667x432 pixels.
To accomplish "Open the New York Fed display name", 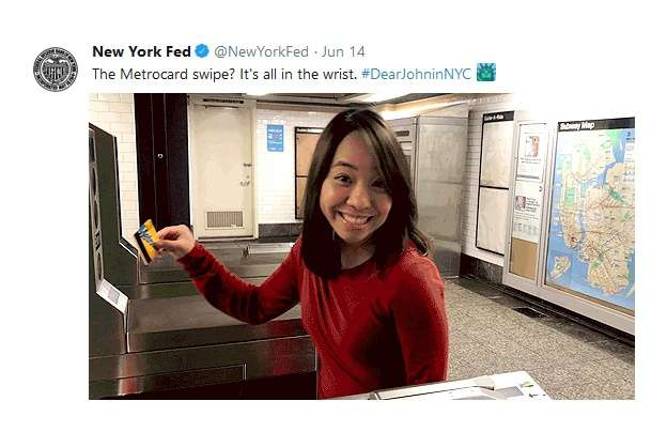I will [142, 51].
